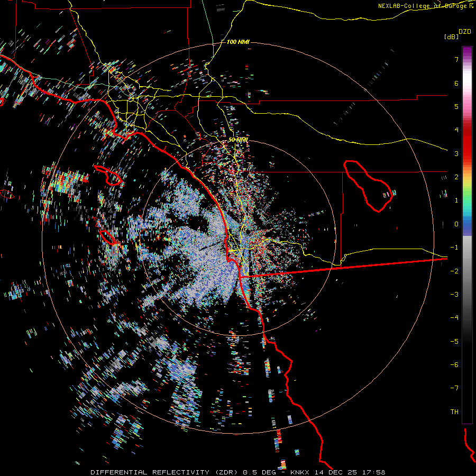Click the "-7" value on color scale
This screenshot has height=476, width=476.
point(454,388)
